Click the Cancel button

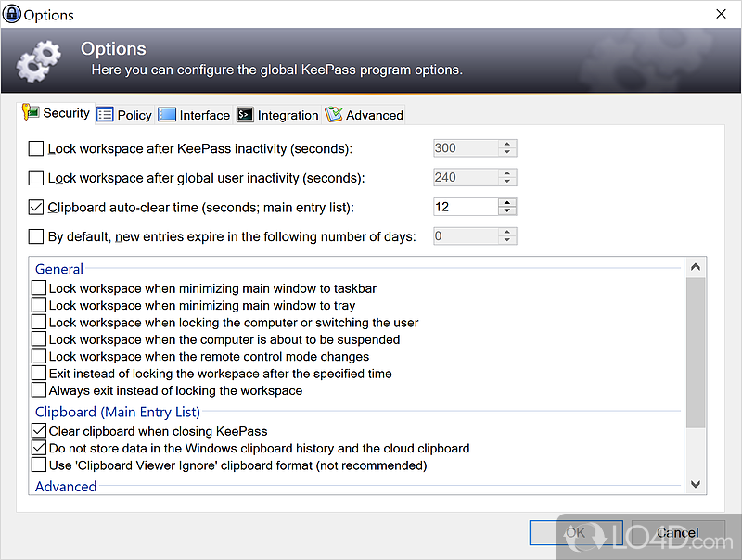(x=677, y=532)
